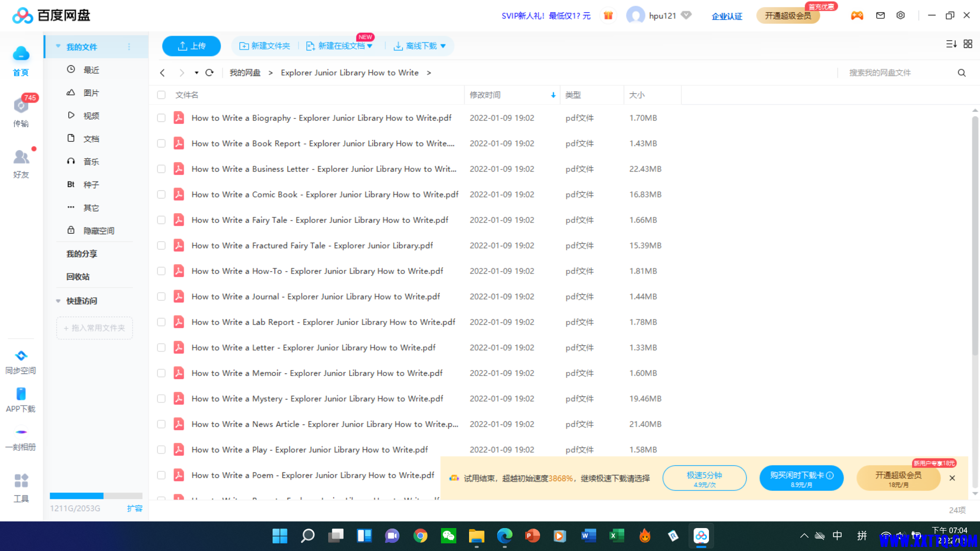The height and width of the screenshot is (551, 980).
Task: Collapse the 快捷访问 section
Action: tap(58, 301)
